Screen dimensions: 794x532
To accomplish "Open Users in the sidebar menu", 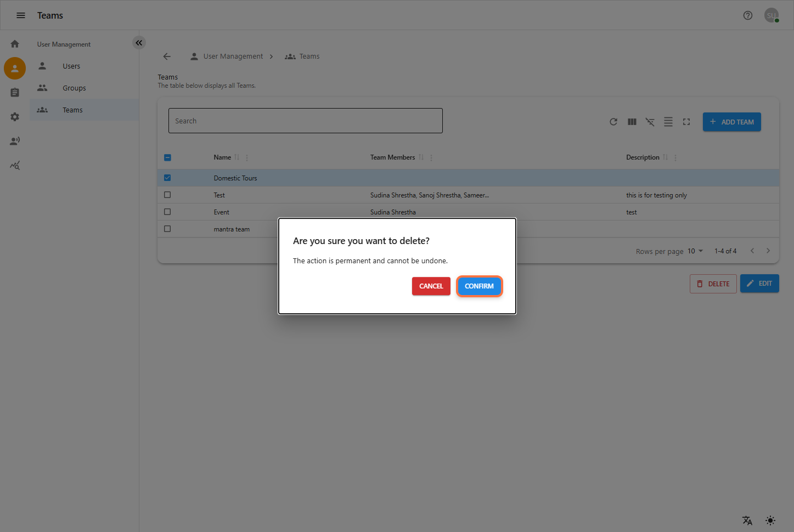I will click(71, 66).
